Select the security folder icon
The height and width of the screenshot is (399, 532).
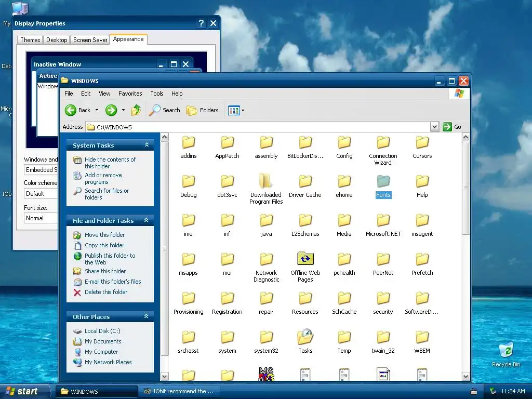click(x=383, y=298)
